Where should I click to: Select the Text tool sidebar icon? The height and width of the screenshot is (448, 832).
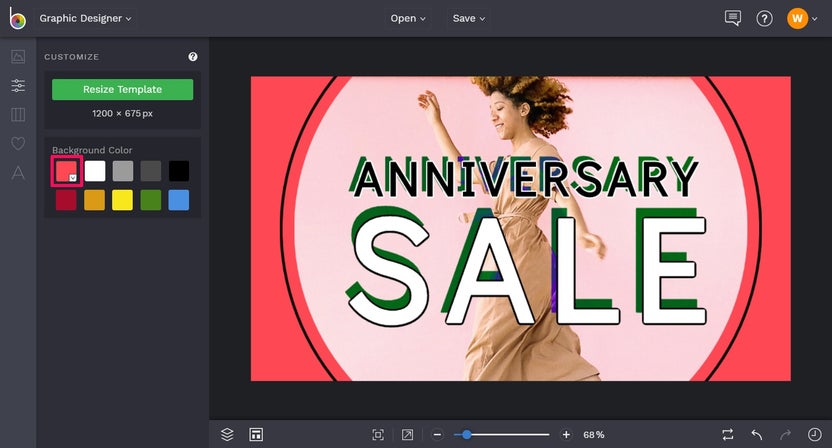click(18, 173)
